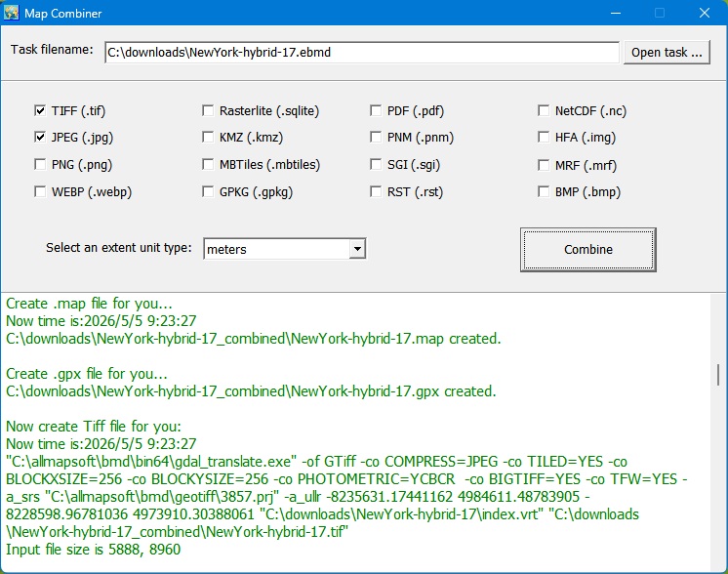Enable PDF (.pdf) output
Screen dimensions: 728x574
[376, 110]
